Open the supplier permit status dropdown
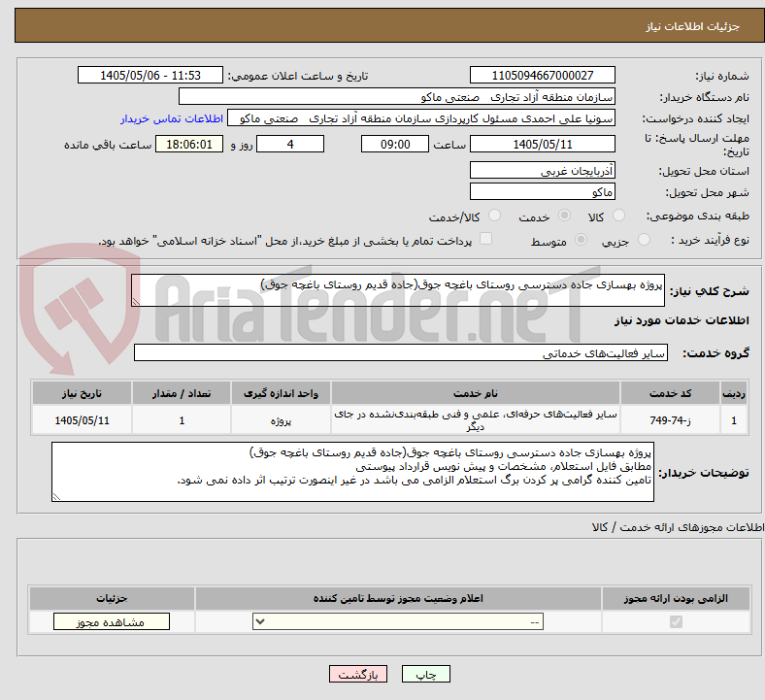Viewport: 765px width, 700px height. pos(398,622)
